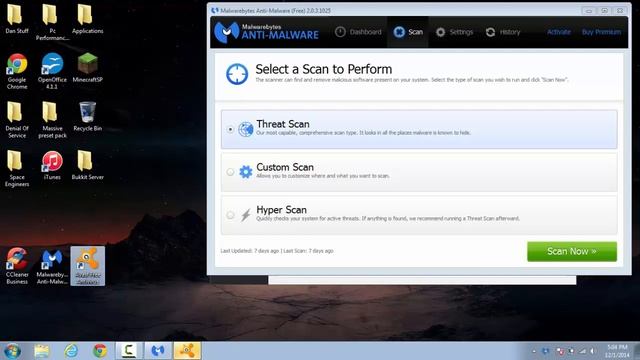Click the Hyper Scan lightning icon
Viewport: 640px width, 360px height.
tap(245, 215)
